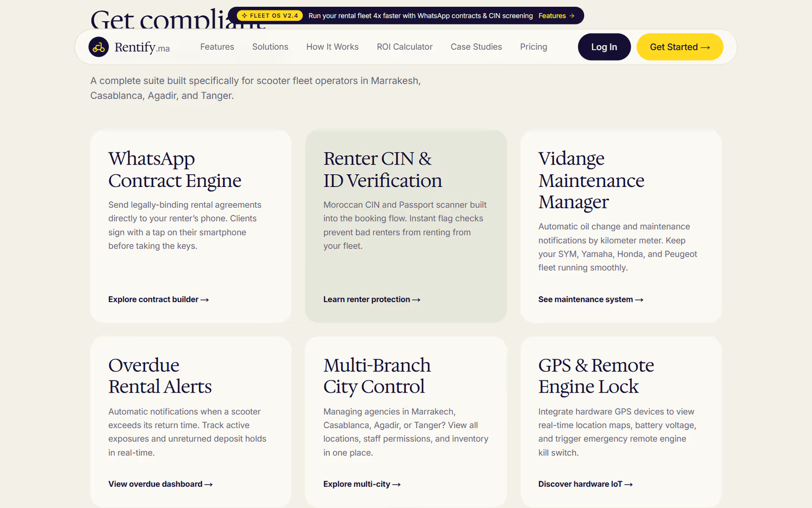Click the paragraph about scooter fleet operators

[255, 88]
